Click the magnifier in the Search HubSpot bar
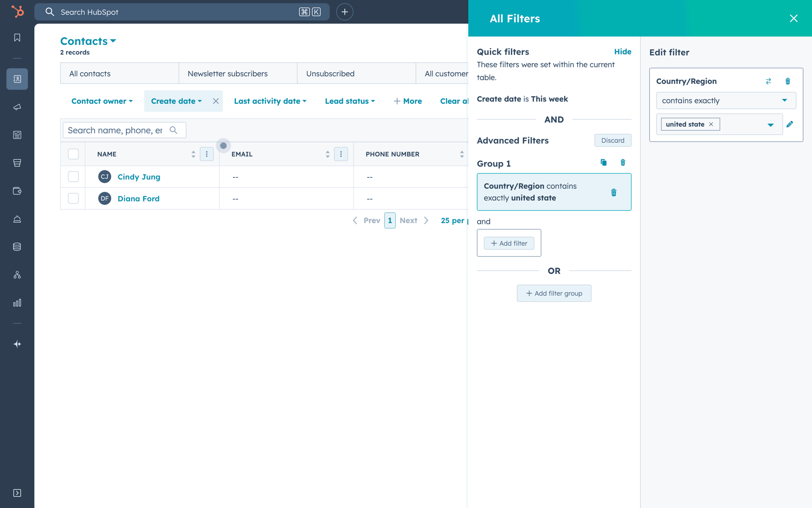The width and height of the screenshot is (812, 508). (x=50, y=12)
